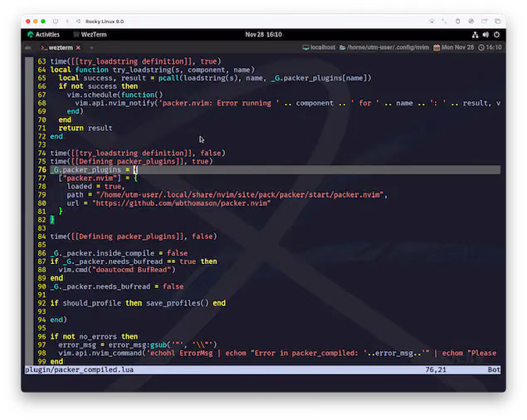Click 'time([[try_loadstring definition]], false)' on line 74
527x420 pixels.
tap(138, 153)
